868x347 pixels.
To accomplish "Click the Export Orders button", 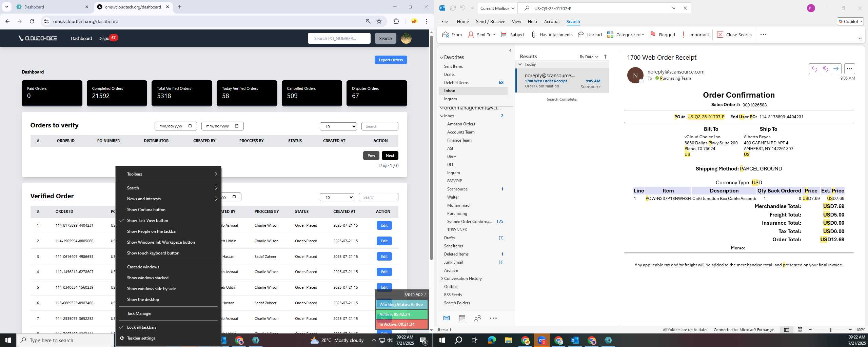I will click(x=391, y=60).
